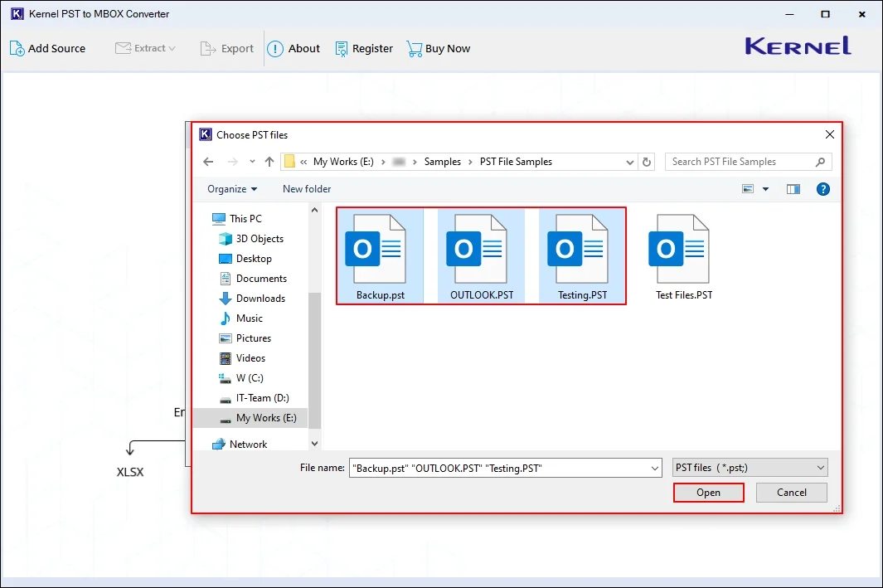Viewport: 883px width, 588px height.
Task: Click Samples in the breadcrumb path
Action: pos(443,161)
